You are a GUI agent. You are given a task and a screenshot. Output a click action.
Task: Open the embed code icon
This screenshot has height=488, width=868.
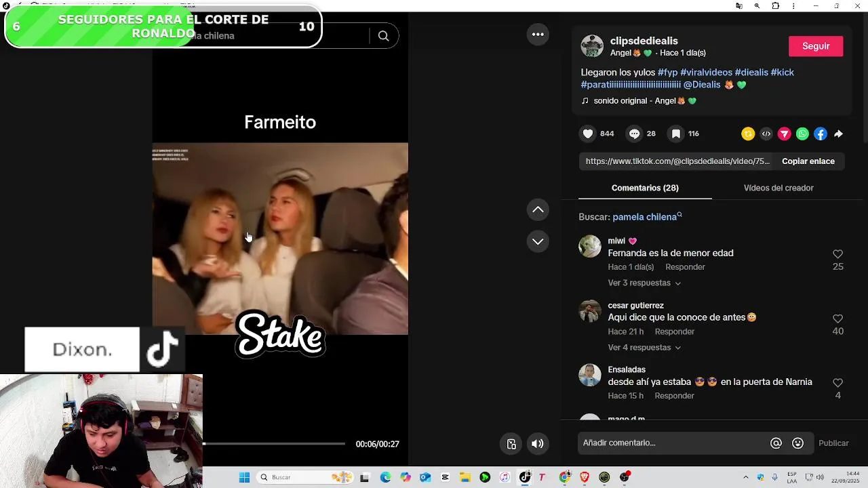[x=766, y=134]
